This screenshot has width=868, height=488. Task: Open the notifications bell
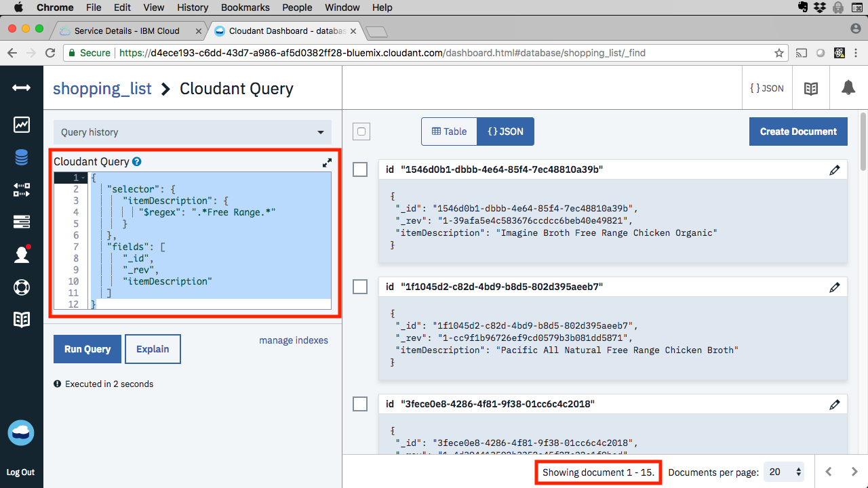point(848,87)
